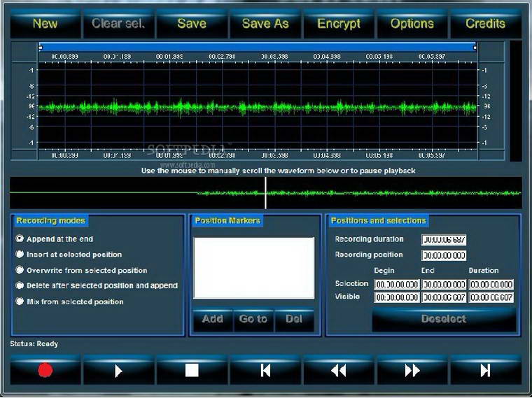Click the Selection Duration field
This screenshot has height=398, width=532.
pos(491,284)
